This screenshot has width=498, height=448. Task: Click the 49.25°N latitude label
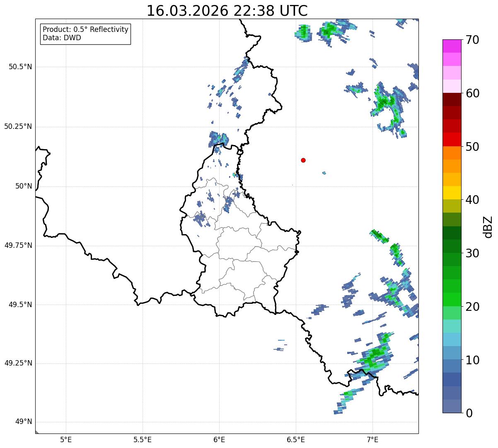(18, 363)
